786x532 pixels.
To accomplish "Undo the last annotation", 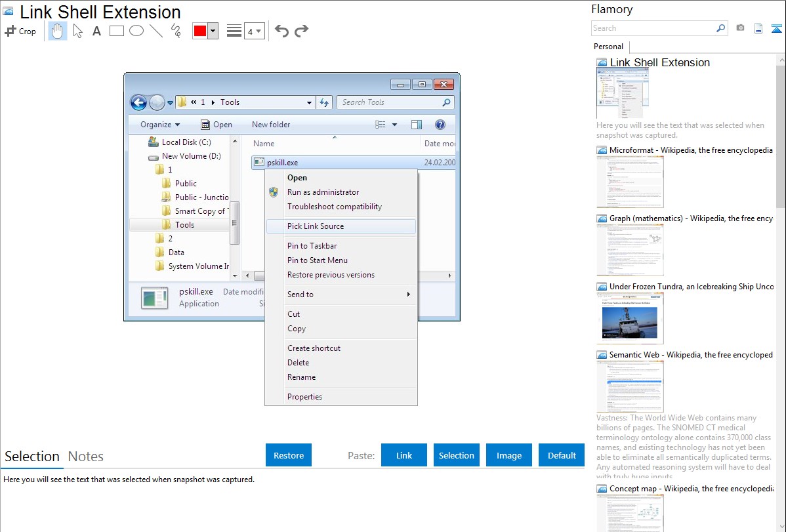I will [281, 31].
